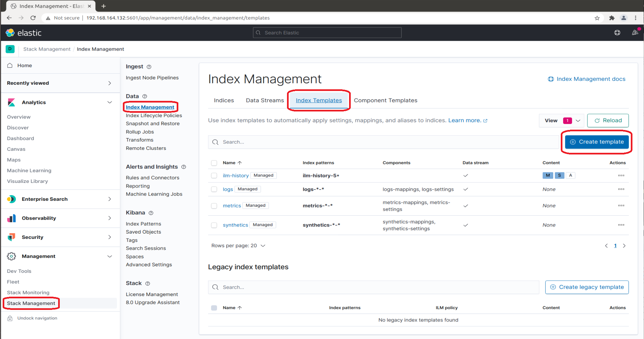The height and width of the screenshot is (339, 644).
Task: Click the Search Elastic input field
Action: point(327,33)
